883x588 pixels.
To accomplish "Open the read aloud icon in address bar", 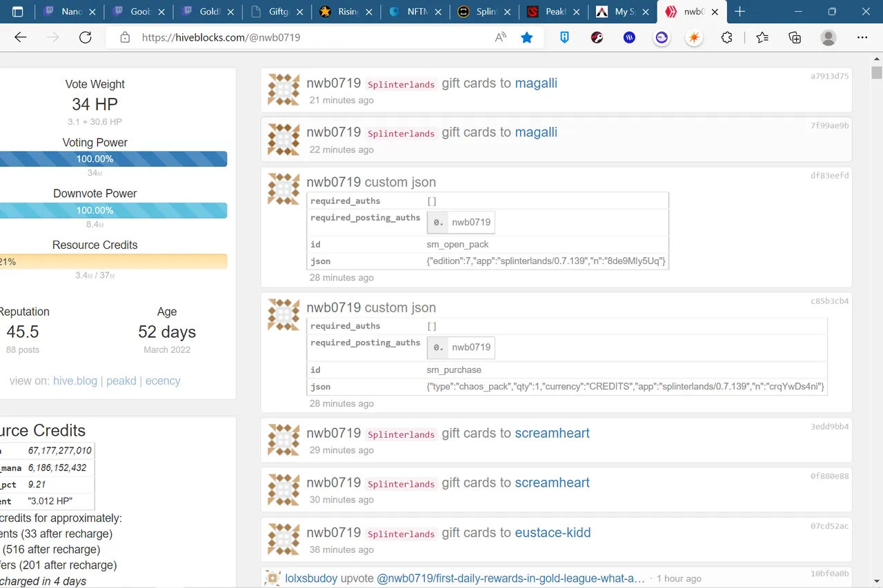I will [x=501, y=38].
